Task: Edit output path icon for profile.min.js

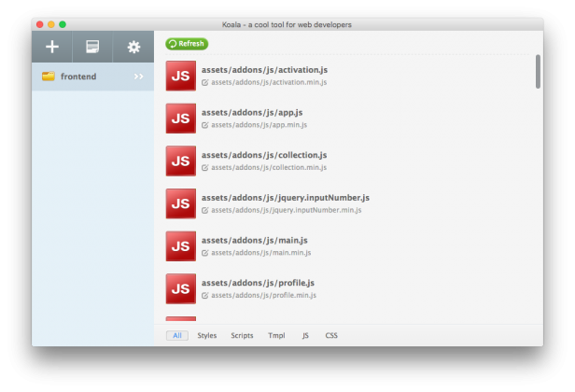Action: (x=205, y=295)
